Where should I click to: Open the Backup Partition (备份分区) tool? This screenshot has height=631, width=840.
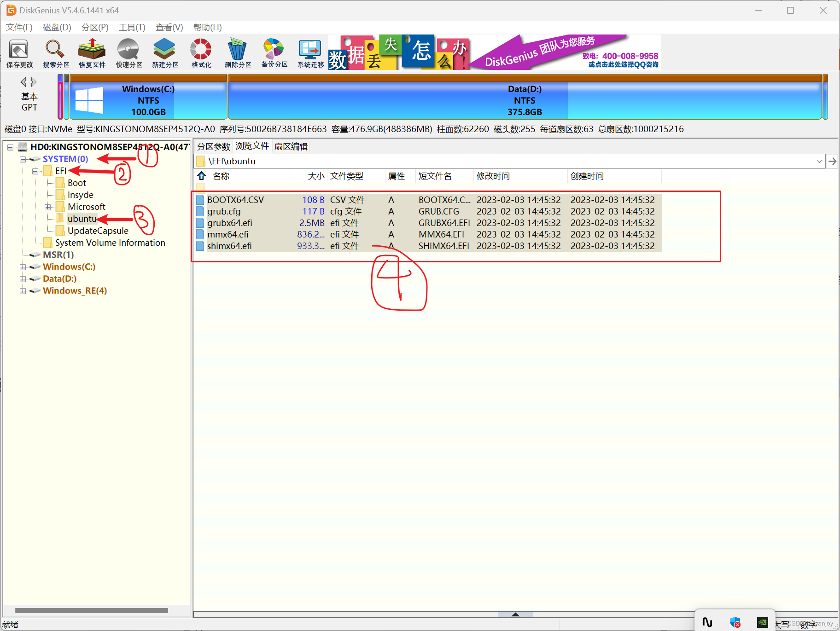tap(274, 53)
